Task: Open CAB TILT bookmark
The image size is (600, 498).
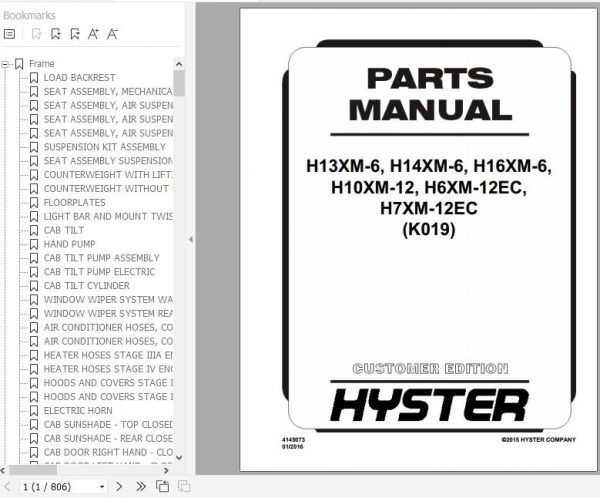Action: point(64,230)
